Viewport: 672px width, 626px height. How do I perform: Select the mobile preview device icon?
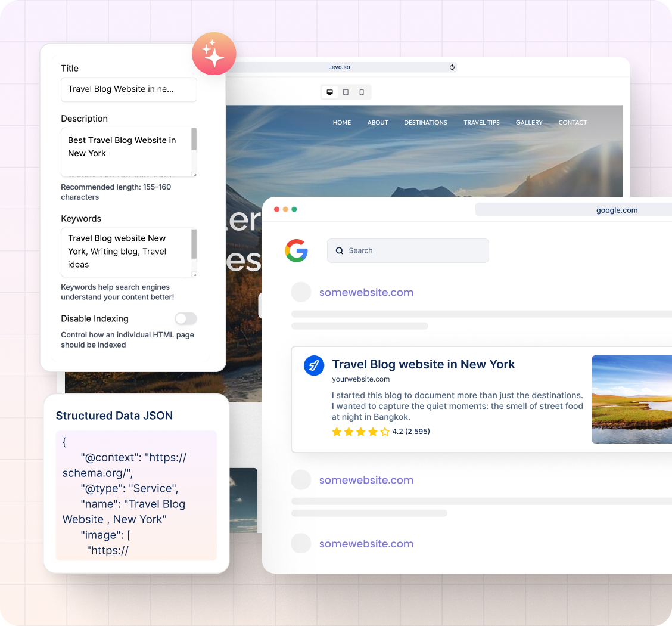tap(362, 92)
